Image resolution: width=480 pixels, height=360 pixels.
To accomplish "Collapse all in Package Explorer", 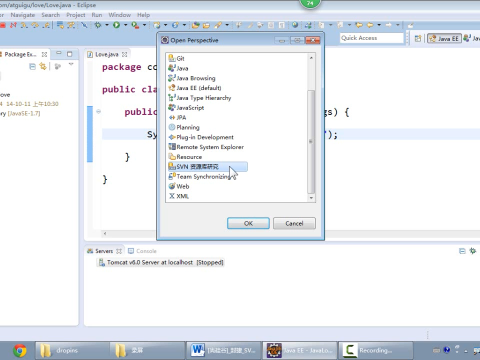I will (x=33, y=67).
